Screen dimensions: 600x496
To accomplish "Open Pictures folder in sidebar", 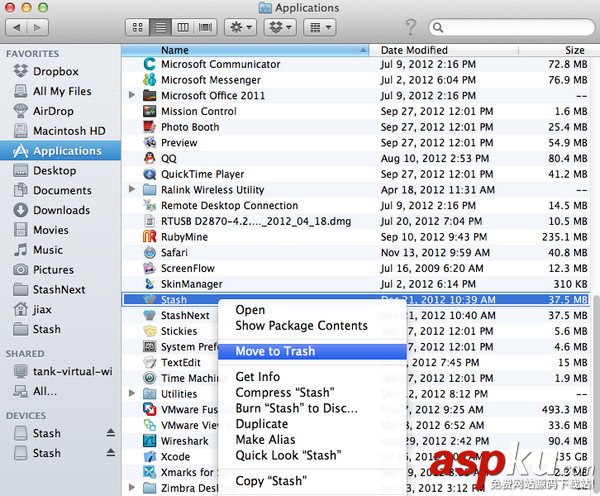I will 60,270.
